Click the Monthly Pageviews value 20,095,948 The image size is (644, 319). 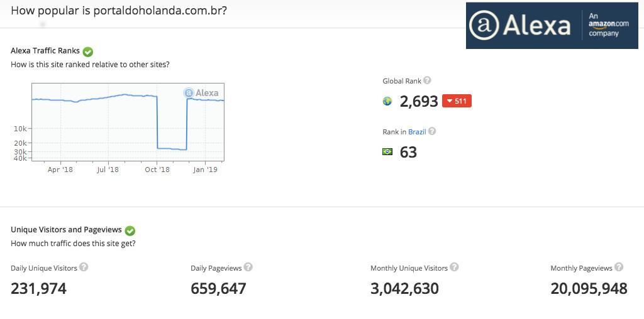tap(589, 288)
